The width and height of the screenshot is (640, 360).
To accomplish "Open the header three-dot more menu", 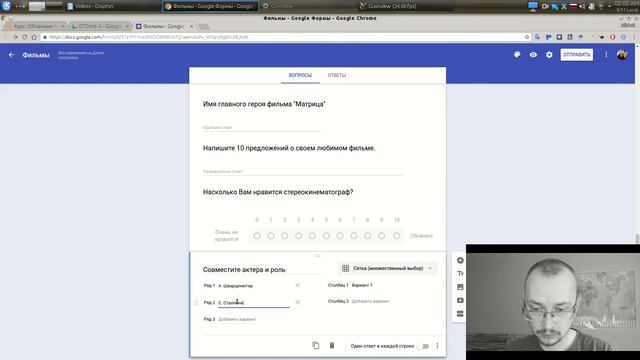I will pyautogui.click(x=606, y=55).
